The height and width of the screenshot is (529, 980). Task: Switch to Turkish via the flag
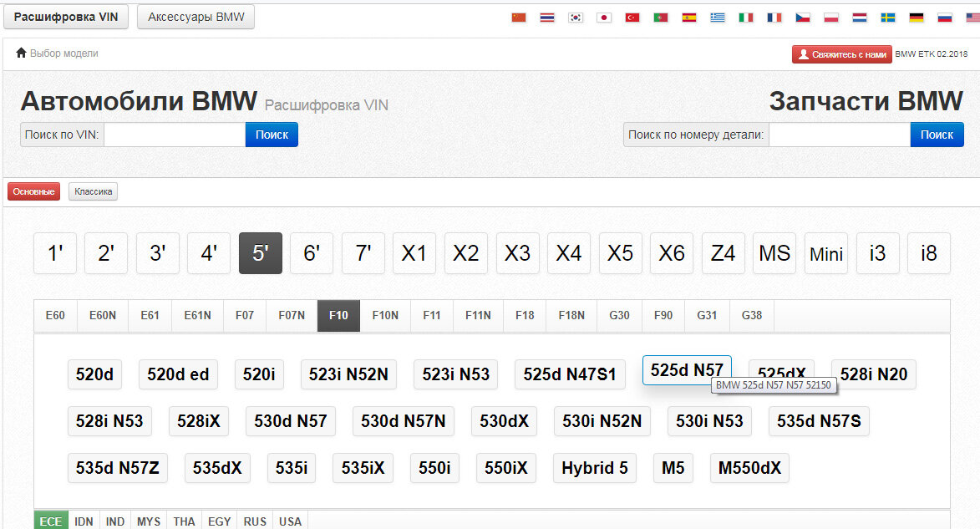pos(632,18)
